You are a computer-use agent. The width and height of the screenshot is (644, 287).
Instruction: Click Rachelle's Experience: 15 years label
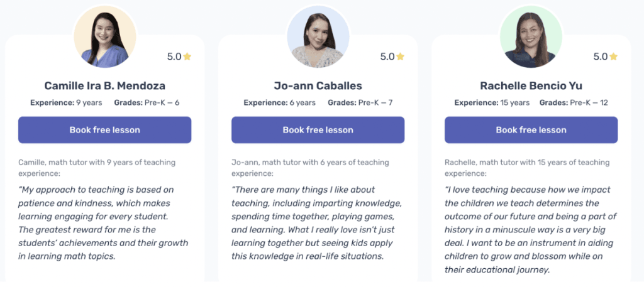pyautogui.click(x=492, y=102)
